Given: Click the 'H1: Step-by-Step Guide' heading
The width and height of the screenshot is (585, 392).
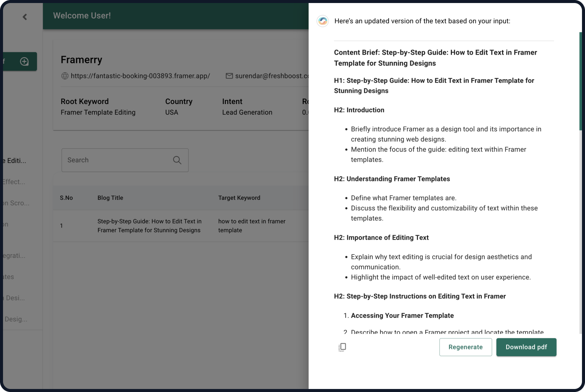Looking at the screenshot, I should [x=434, y=86].
